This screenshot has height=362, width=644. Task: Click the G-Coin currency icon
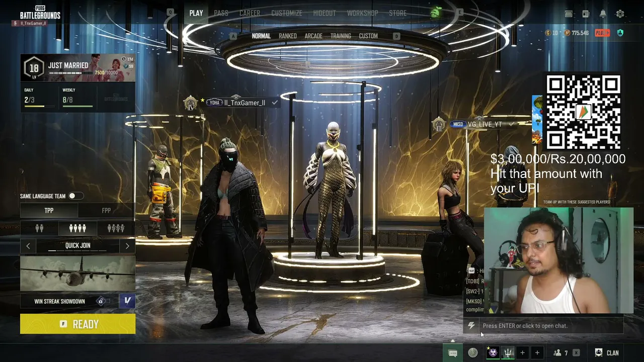tap(548, 33)
